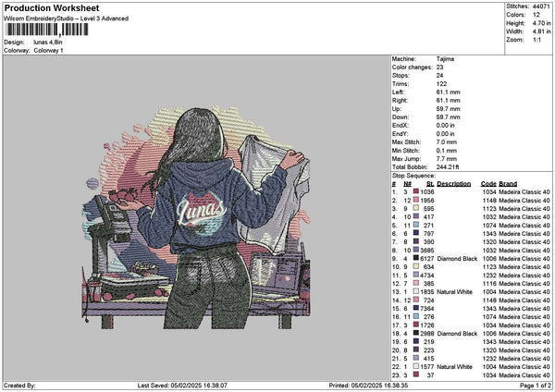Select the Wilcom EmbroideryStudio Level 3 Advanced text
The image size is (555, 392).
tap(66, 18)
